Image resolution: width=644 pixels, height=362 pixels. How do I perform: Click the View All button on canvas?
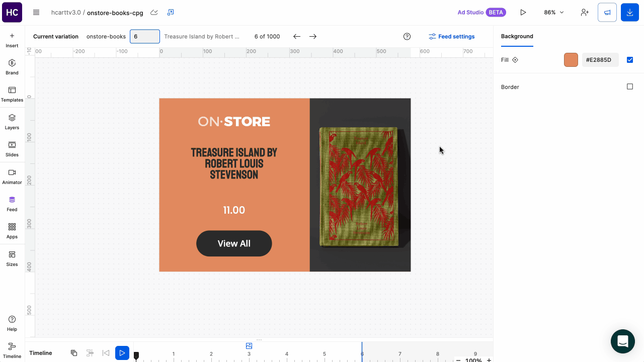(x=234, y=243)
